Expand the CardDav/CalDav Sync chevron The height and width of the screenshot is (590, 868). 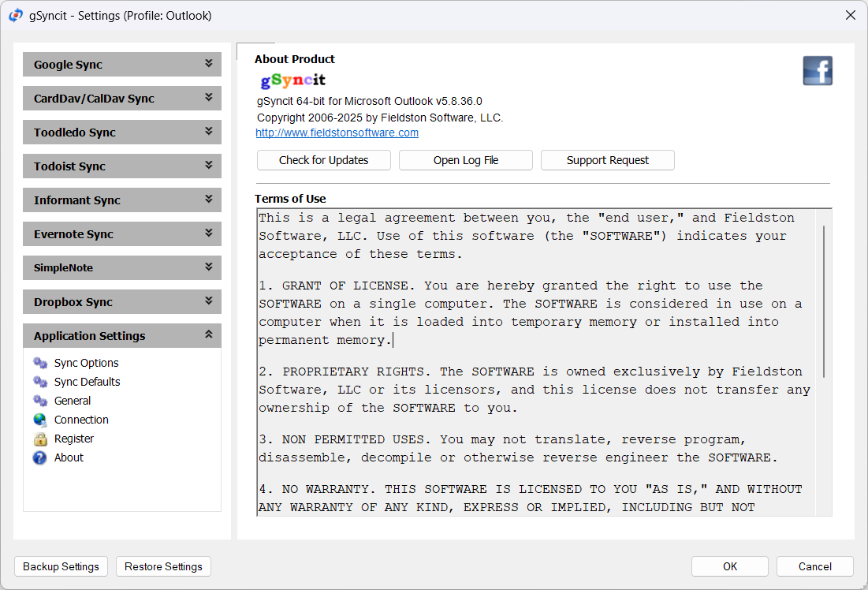[x=209, y=98]
